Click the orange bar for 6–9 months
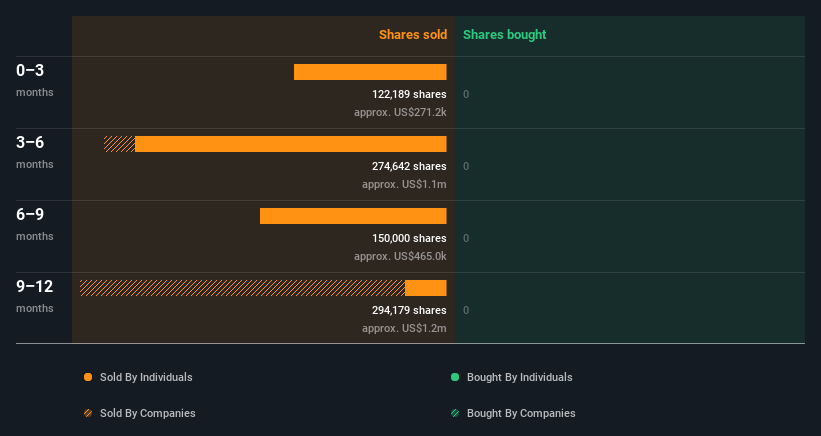 click(x=353, y=216)
